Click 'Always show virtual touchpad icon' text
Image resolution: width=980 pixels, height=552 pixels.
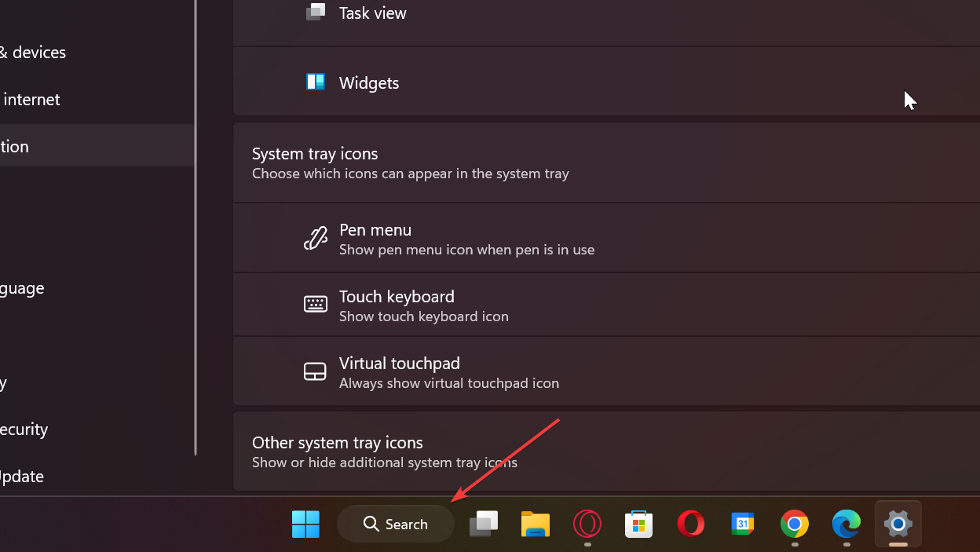click(449, 383)
